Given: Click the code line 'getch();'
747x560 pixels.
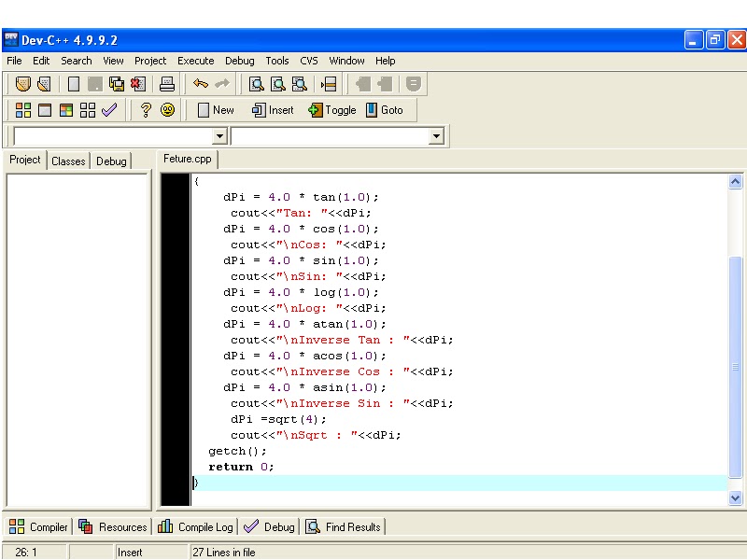Looking at the screenshot, I should click(x=237, y=451).
